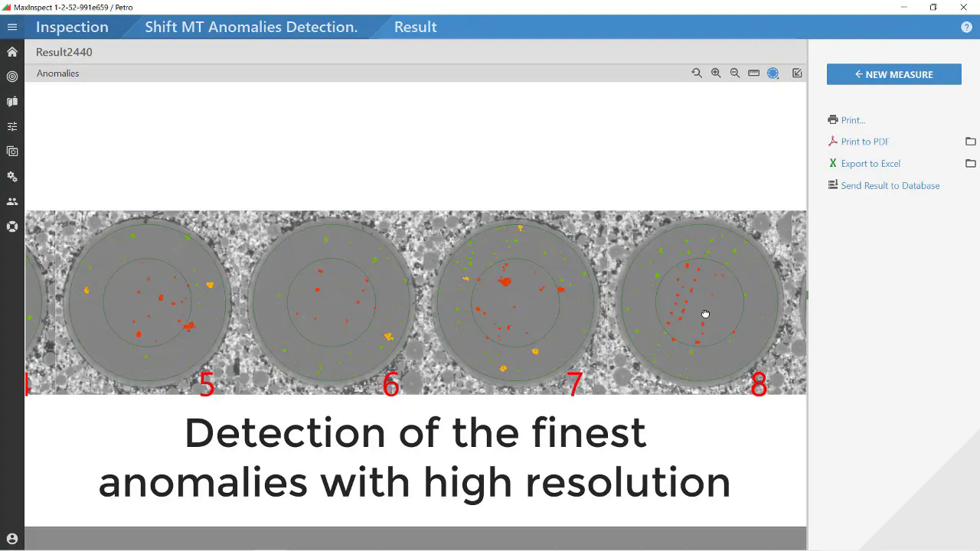Open the target inspection icon in sidebar
The width and height of the screenshot is (980, 551).
[11, 77]
